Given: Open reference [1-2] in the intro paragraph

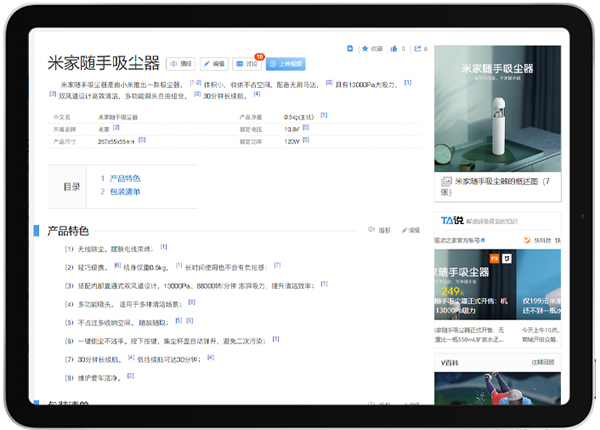Looking at the screenshot, I should pyautogui.click(x=196, y=84).
